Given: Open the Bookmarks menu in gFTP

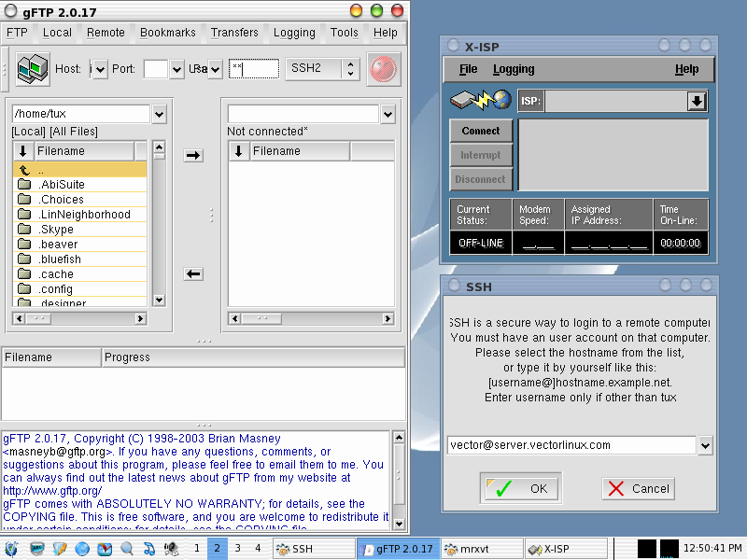Looking at the screenshot, I should click(x=168, y=33).
